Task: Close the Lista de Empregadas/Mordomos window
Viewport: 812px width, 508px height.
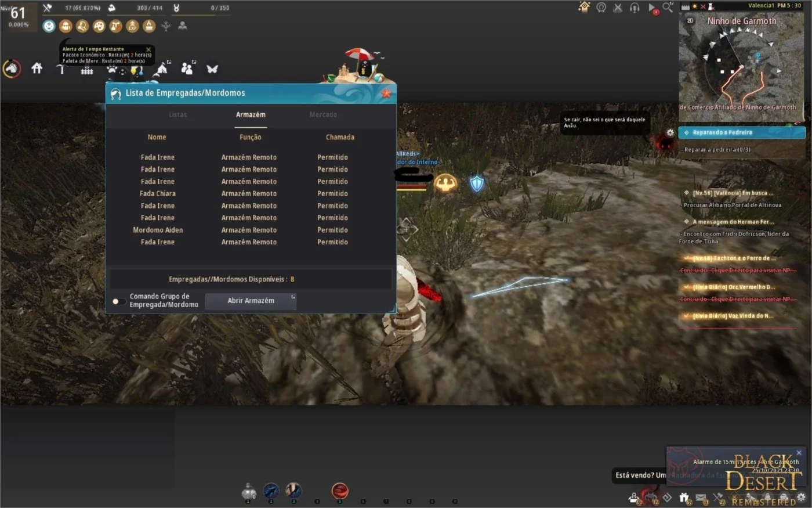Action: (x=386, y=93)
